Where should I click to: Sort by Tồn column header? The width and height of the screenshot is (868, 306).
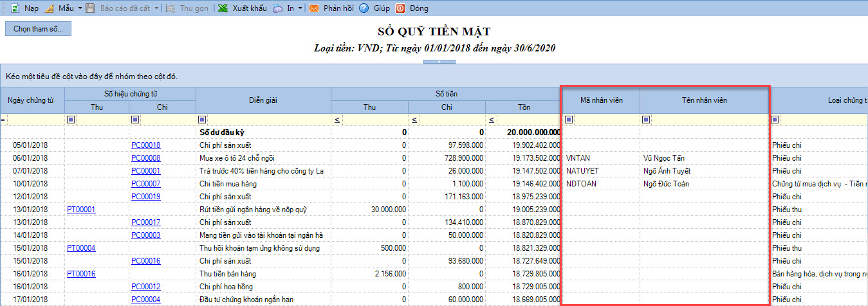click(x=524, y=107)
